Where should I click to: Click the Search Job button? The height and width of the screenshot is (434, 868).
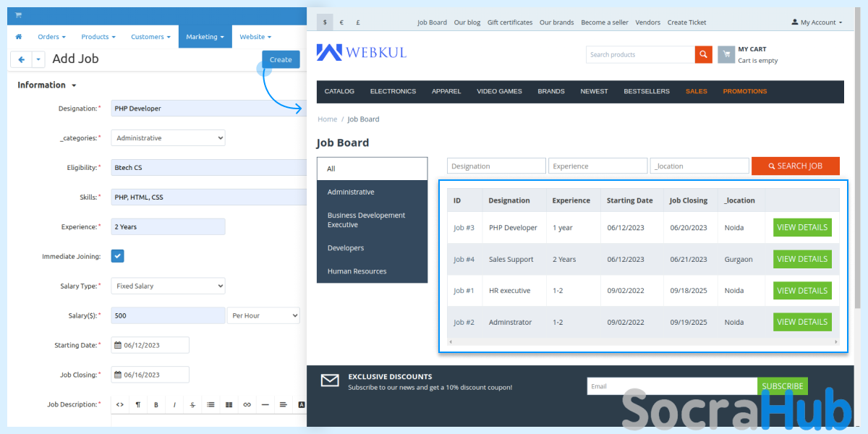(x=795, y=166)
